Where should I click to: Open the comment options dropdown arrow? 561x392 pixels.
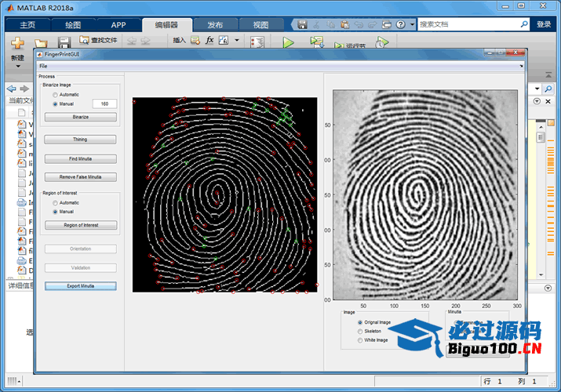coord(236,40)
